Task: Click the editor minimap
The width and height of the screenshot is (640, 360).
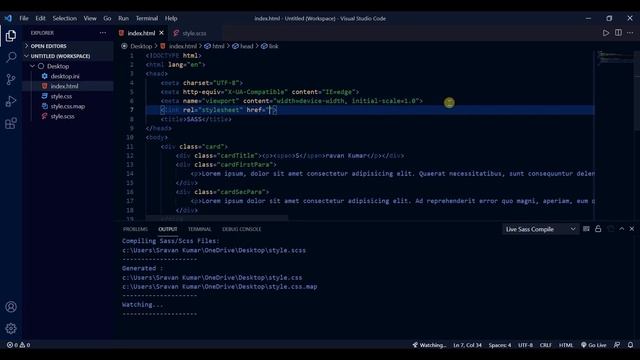Action: (615, 57)
